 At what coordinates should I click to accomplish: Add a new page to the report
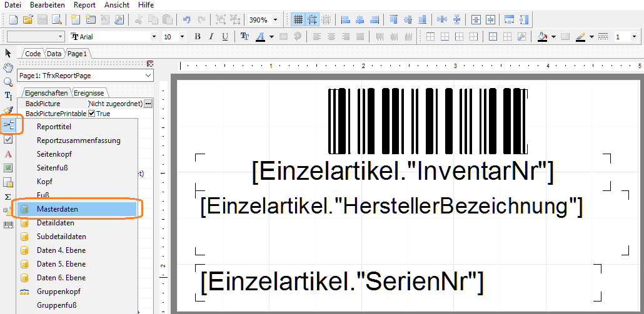(x=75, y=19)
